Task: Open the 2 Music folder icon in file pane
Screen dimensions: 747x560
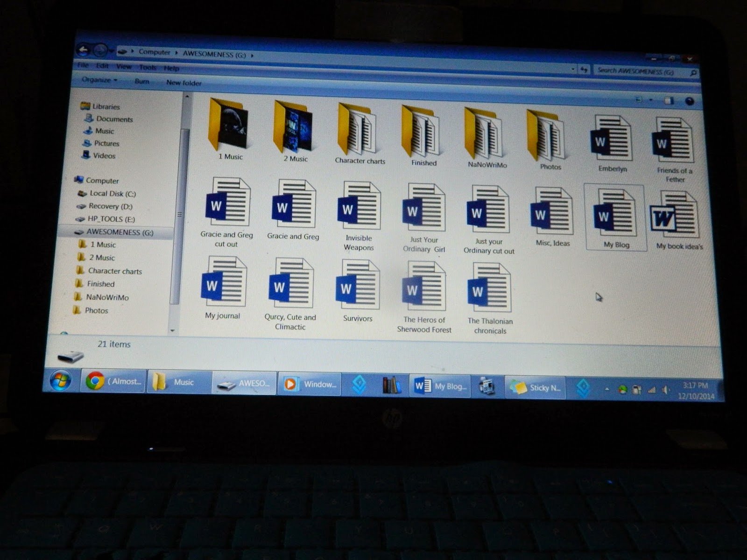Action: pyautogui.click(x=293, y=126)
